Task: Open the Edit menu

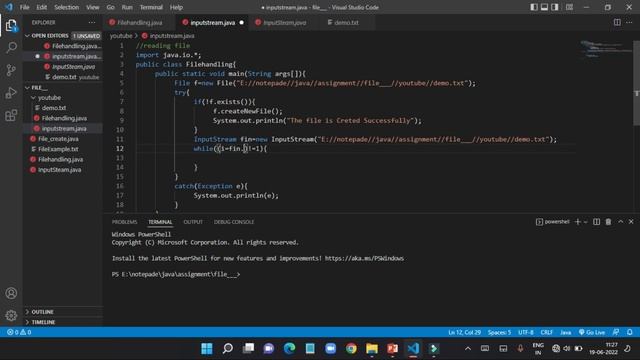Action: click(x=42, y=7)
